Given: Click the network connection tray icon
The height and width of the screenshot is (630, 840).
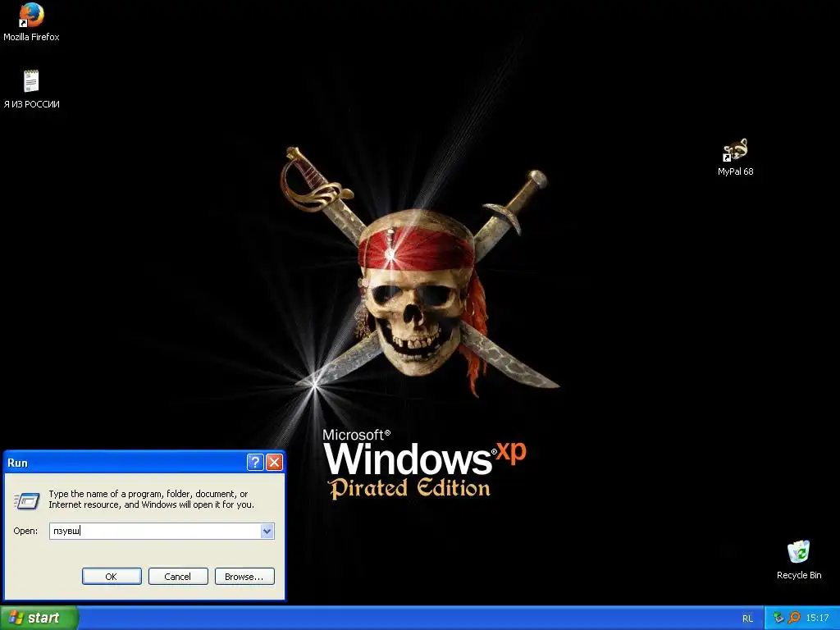Looking at the screenshot, I should click(778, 619).
